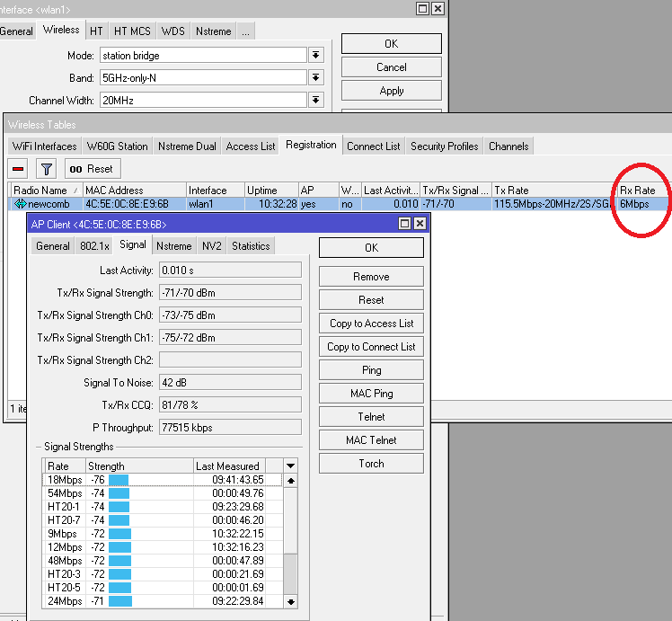Sort Signal Strengths by Strength column
Screen dimensions: 672x621
[139, 466]
